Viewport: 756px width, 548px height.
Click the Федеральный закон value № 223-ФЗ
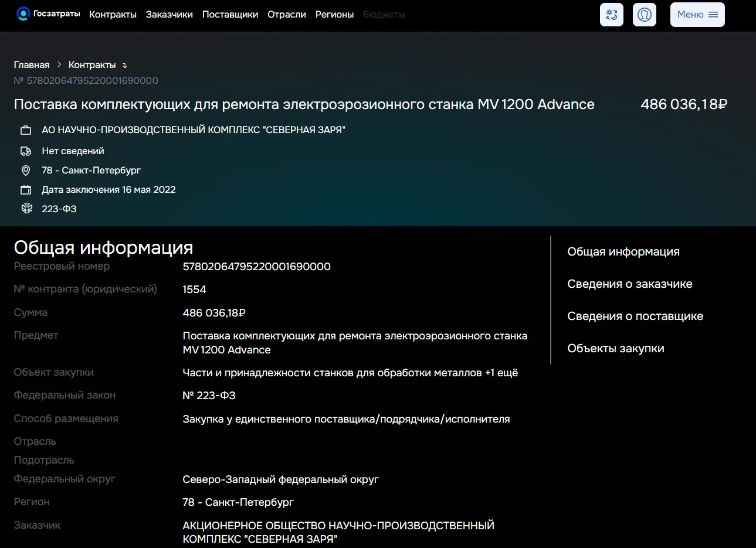(209, 396)
